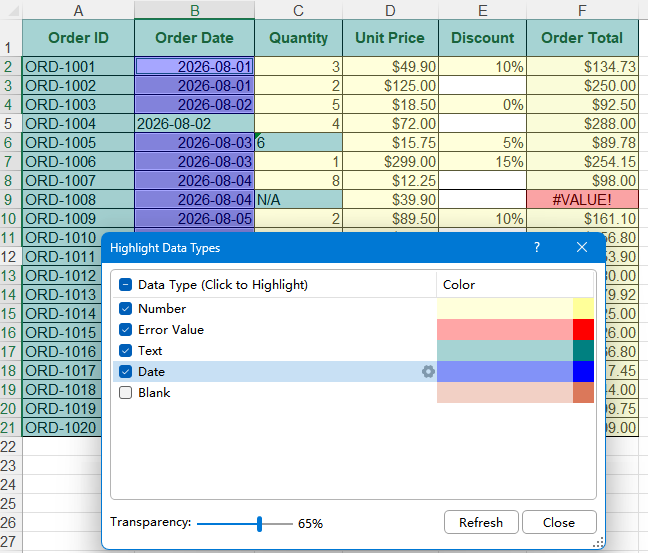Pick the teal Text color swatch
648x553 pixels.
pyautogui.click(x=583, y=350)
